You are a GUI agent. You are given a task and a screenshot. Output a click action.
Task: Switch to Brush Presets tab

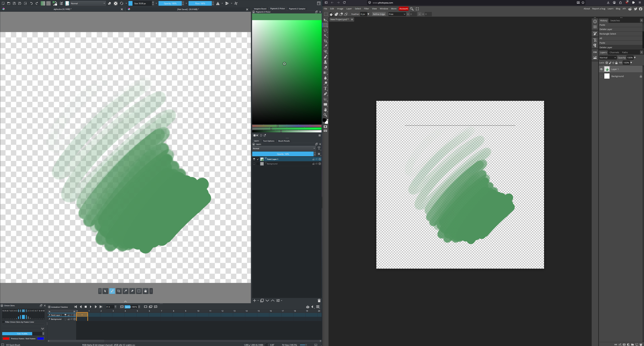[x=284, y=141]
